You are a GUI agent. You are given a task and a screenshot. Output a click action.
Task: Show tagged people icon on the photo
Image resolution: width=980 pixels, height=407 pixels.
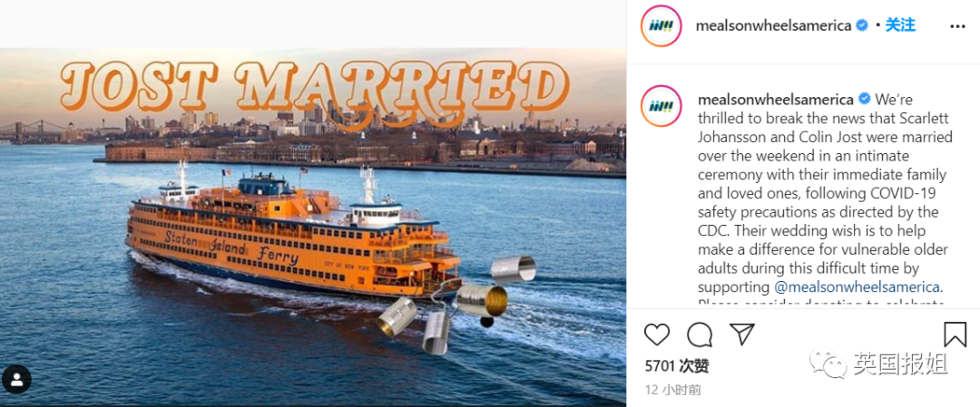[x=16, y=379]
